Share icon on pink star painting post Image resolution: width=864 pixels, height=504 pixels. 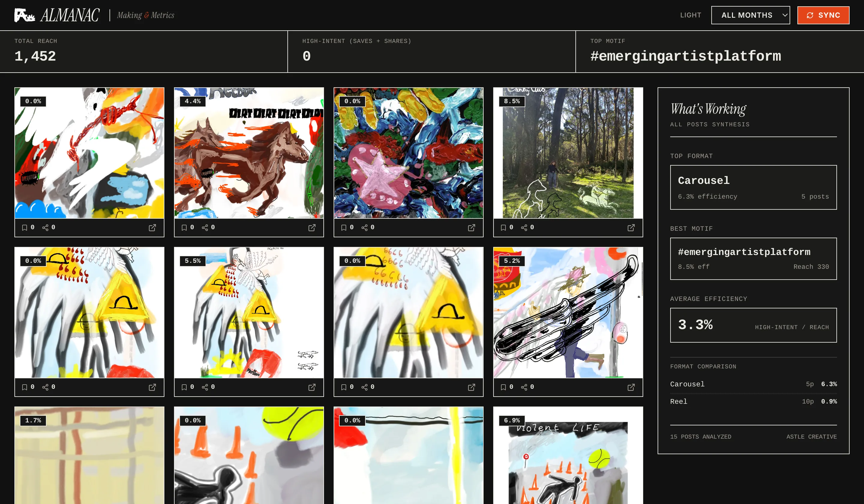364,228
